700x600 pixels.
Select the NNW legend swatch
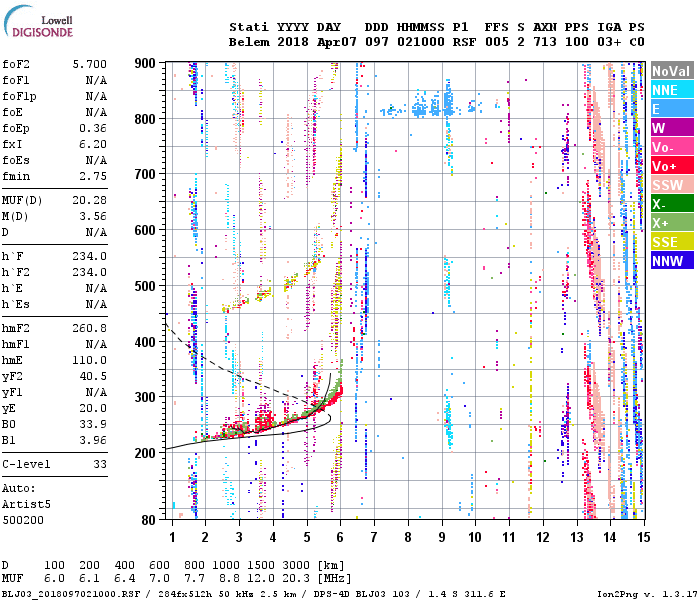point(672,261)
